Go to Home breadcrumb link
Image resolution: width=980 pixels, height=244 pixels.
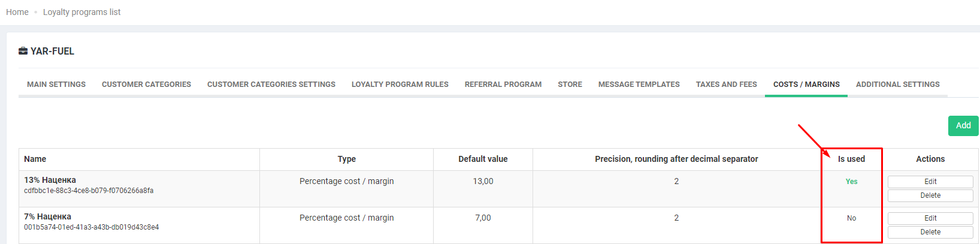[x=17, y=12]
